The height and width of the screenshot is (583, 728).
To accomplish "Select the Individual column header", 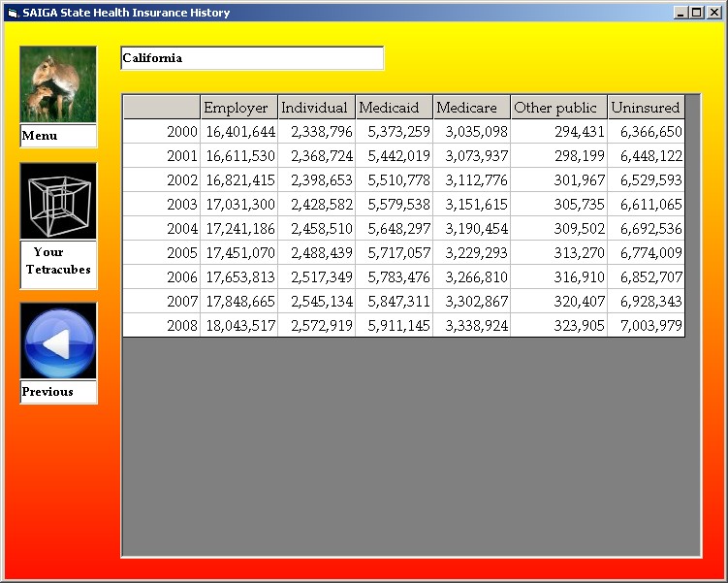I will pyautogui.click(x=316, y=108).
